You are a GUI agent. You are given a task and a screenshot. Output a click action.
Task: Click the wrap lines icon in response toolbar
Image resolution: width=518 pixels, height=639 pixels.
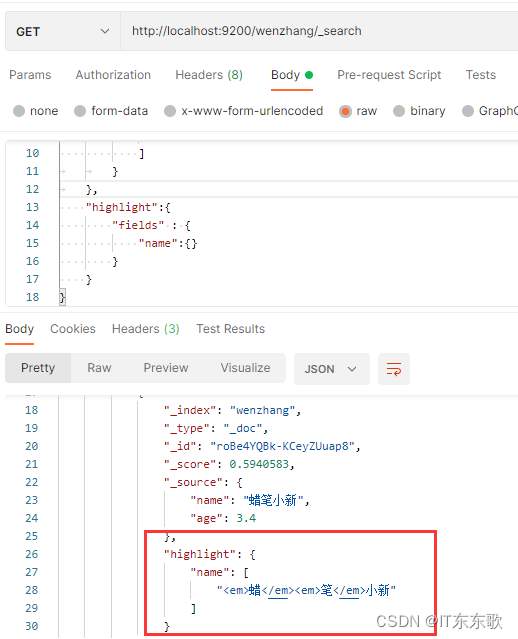point(394,369)
